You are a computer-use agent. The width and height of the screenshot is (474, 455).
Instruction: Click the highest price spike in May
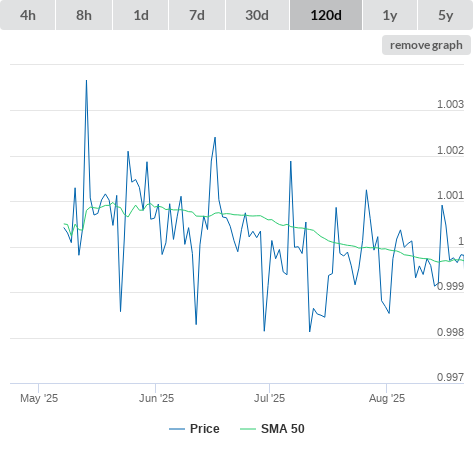[86, 80]
